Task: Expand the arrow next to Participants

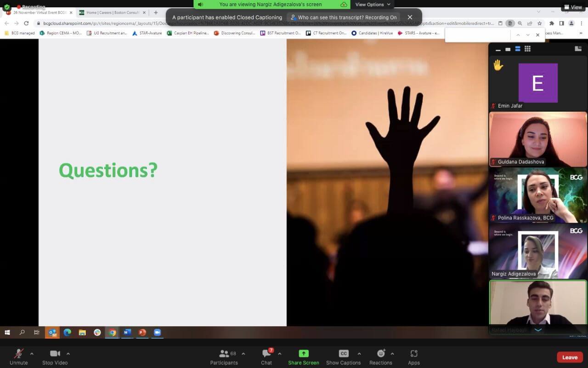Action: (x=243, y=354)
